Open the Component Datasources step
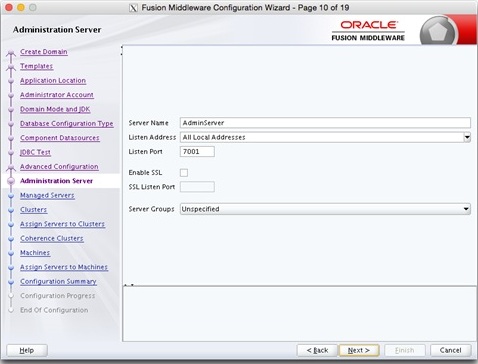 click(60, 138)
